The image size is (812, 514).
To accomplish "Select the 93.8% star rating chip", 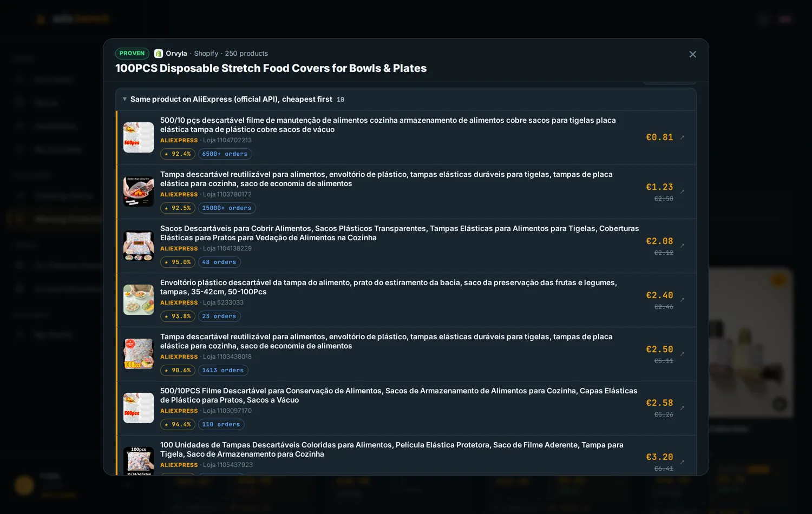I will pyautogui.click(x=178, y=317).
